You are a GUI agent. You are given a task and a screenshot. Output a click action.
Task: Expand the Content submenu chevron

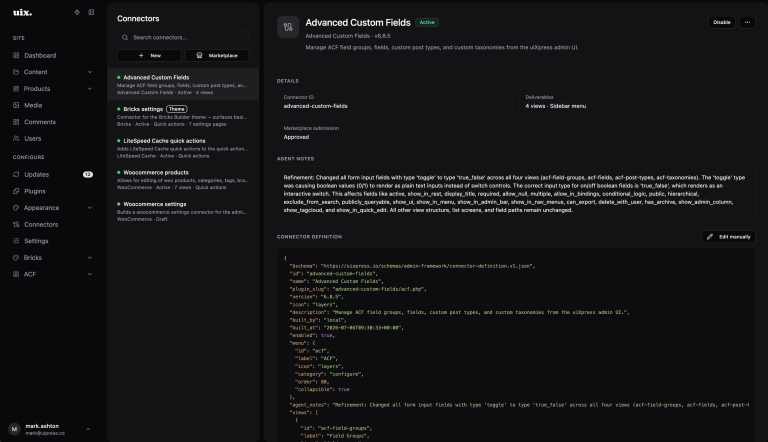pos(90,72)
